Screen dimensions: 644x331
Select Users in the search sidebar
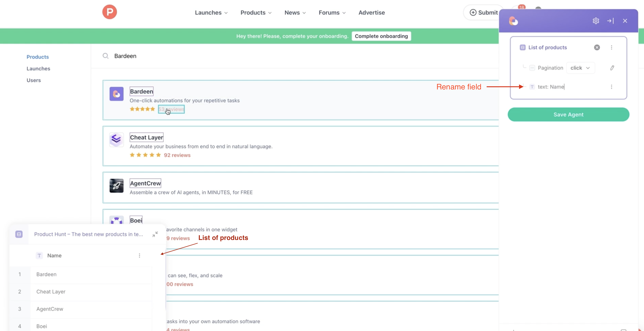pos(34,80)
